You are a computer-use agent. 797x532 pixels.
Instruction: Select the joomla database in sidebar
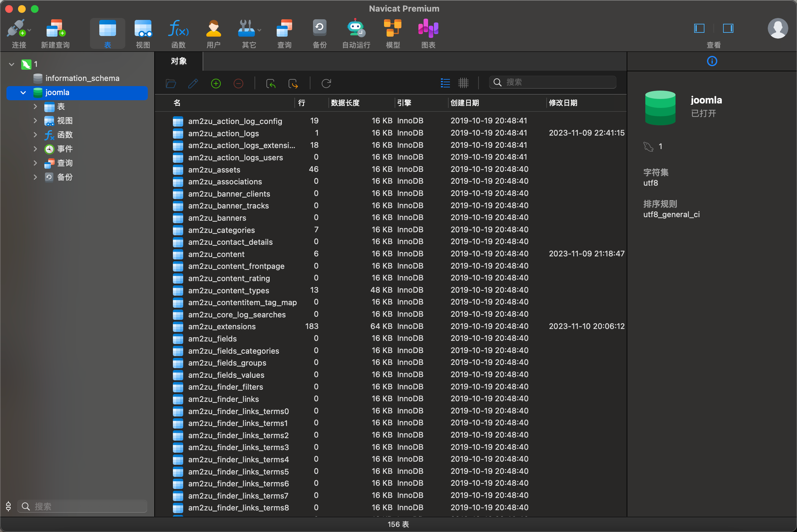tap(77, 93)
